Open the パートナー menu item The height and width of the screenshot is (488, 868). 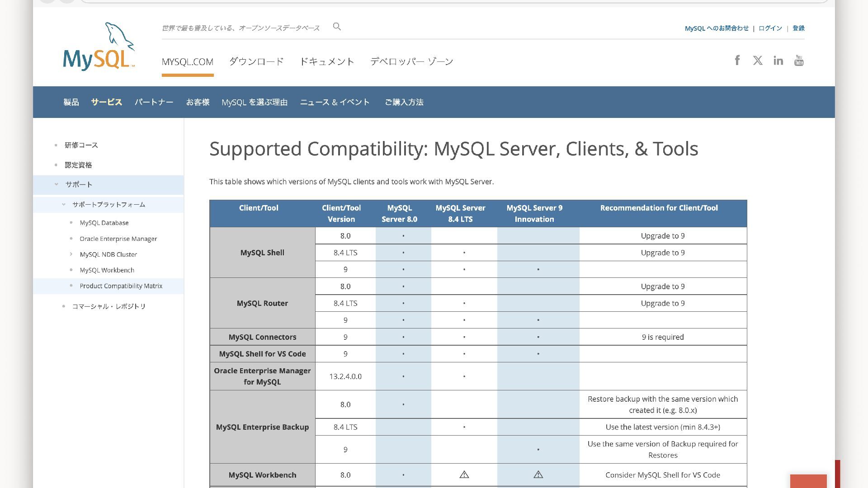tap(154, 102)
